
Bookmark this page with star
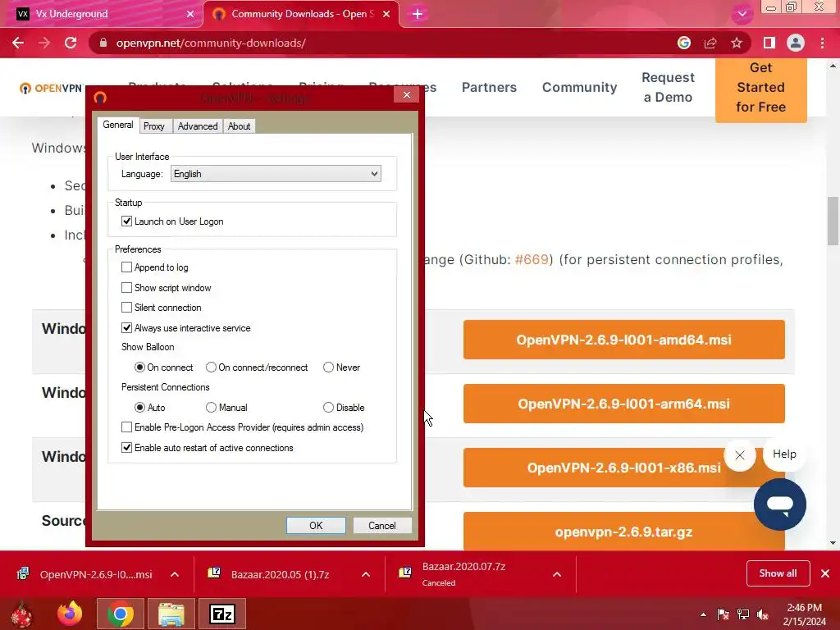[x=737, y=43]
